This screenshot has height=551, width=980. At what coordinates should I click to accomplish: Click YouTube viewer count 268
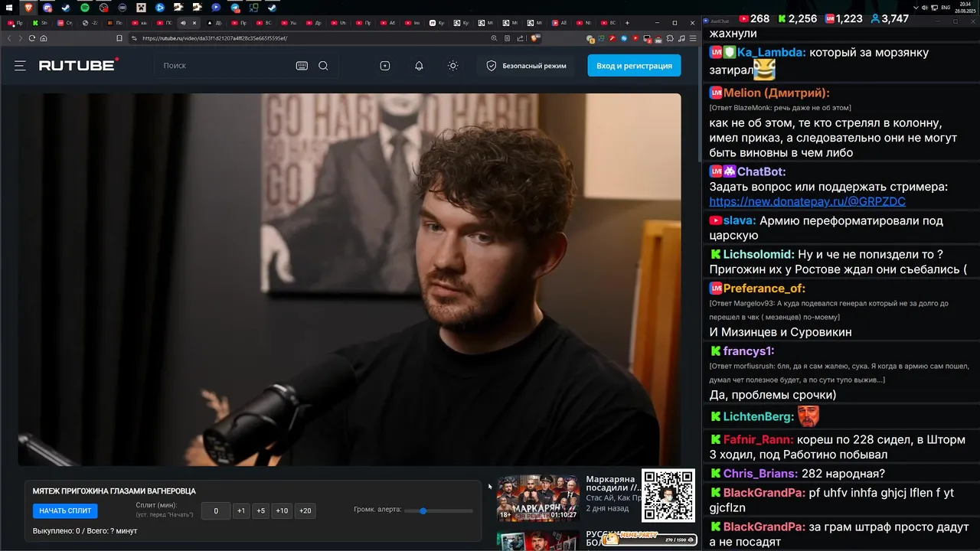click(754, 18)
